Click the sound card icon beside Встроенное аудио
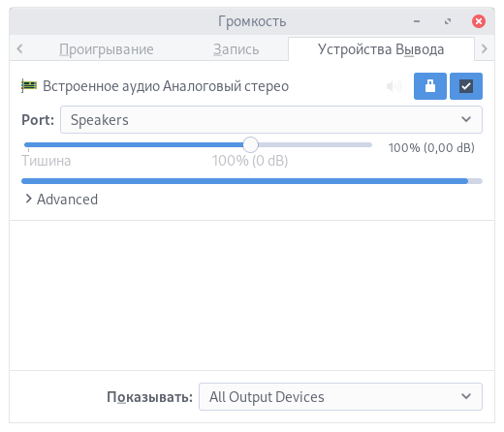 29,85
